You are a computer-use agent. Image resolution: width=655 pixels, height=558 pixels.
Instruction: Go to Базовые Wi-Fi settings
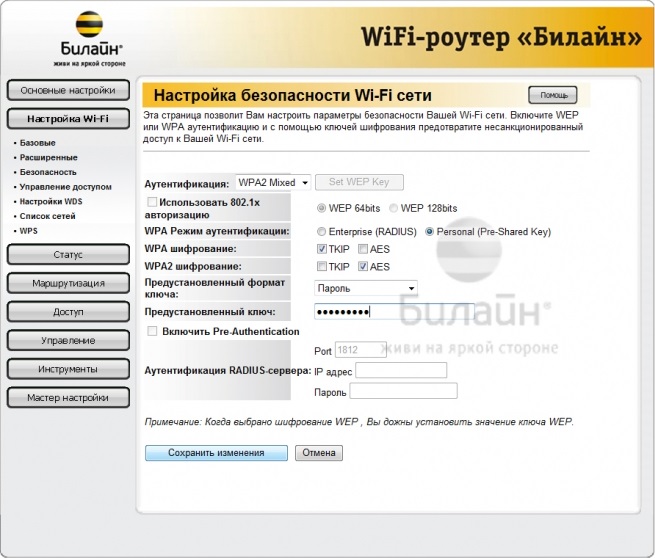(x=38, y=143)
